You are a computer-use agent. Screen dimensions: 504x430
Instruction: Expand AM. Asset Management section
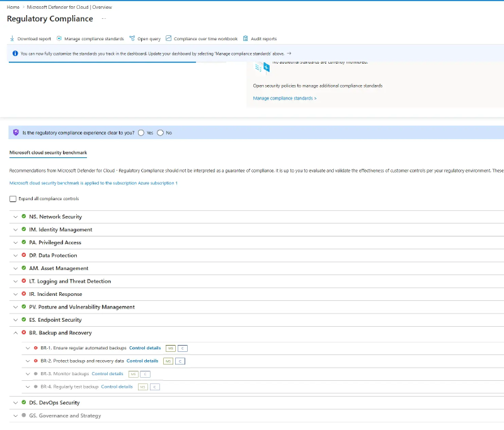tap(15, 268)
